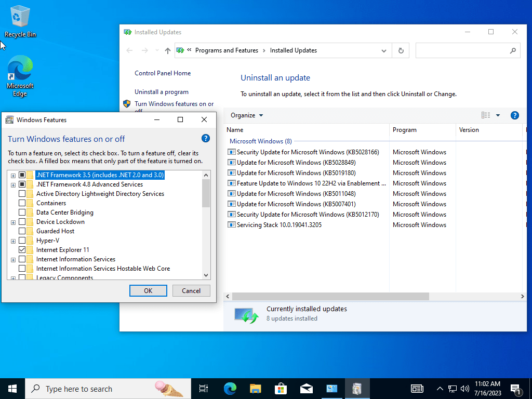Click the help icon in Windows Features dialog

[x=206, y=138]
